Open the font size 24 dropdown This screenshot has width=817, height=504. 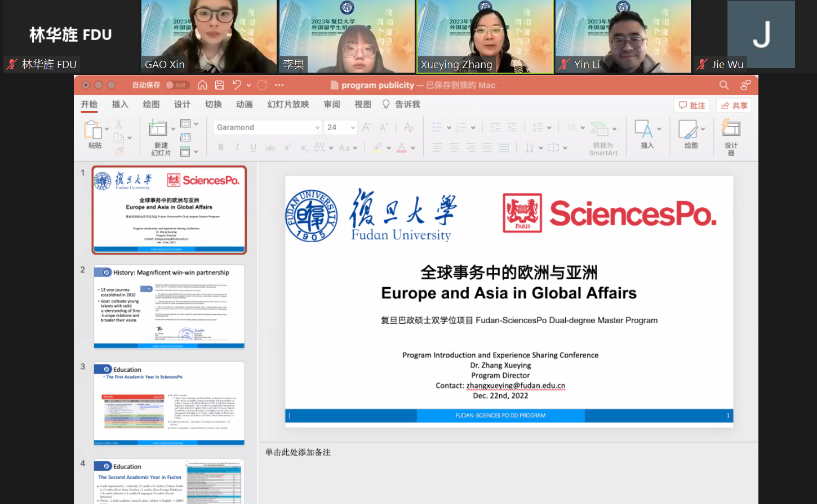click(x=353, y=128)
